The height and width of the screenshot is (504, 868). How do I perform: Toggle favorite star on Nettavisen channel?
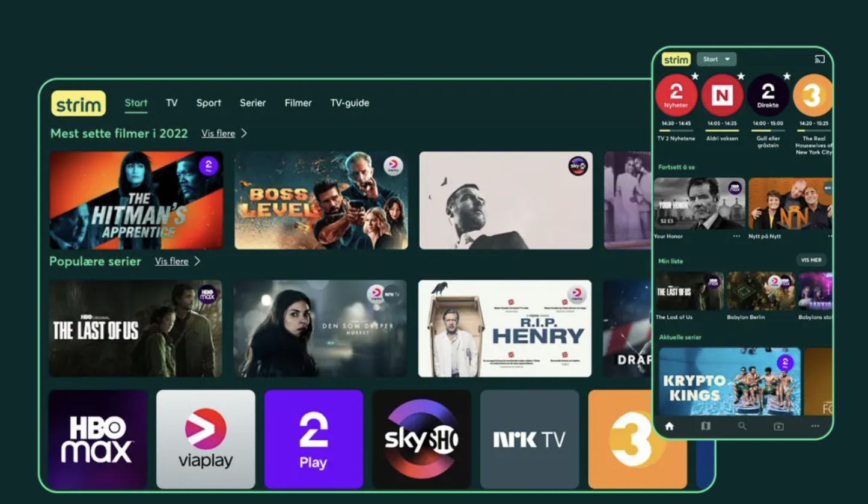tap(741, 76)
